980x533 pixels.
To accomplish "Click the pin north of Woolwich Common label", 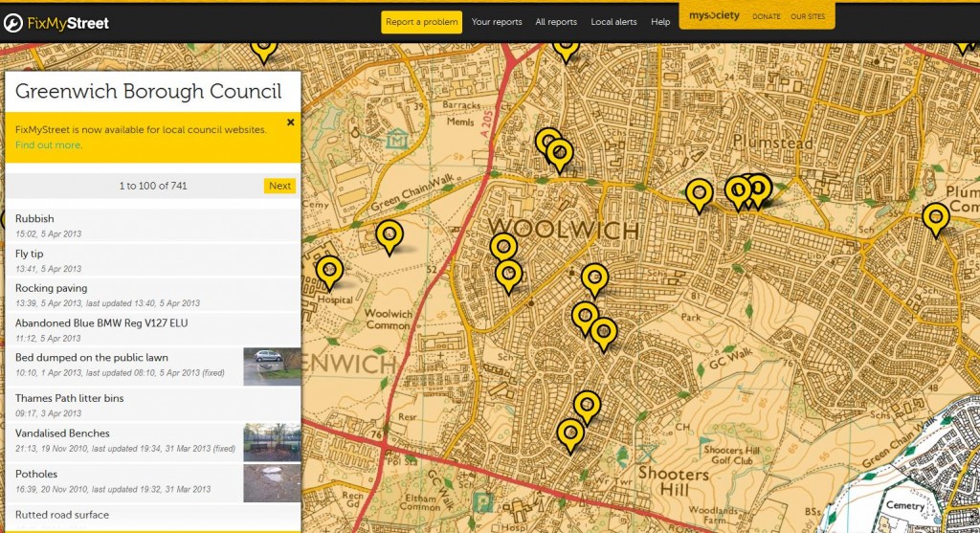I will coord(390,236).
